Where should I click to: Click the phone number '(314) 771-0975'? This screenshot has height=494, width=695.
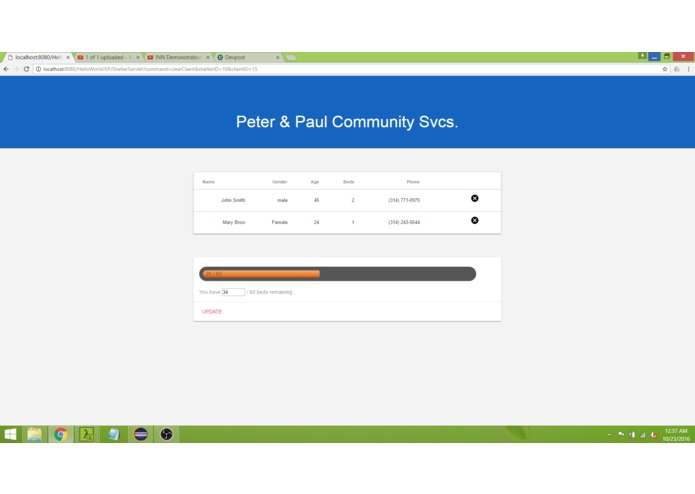404,200
